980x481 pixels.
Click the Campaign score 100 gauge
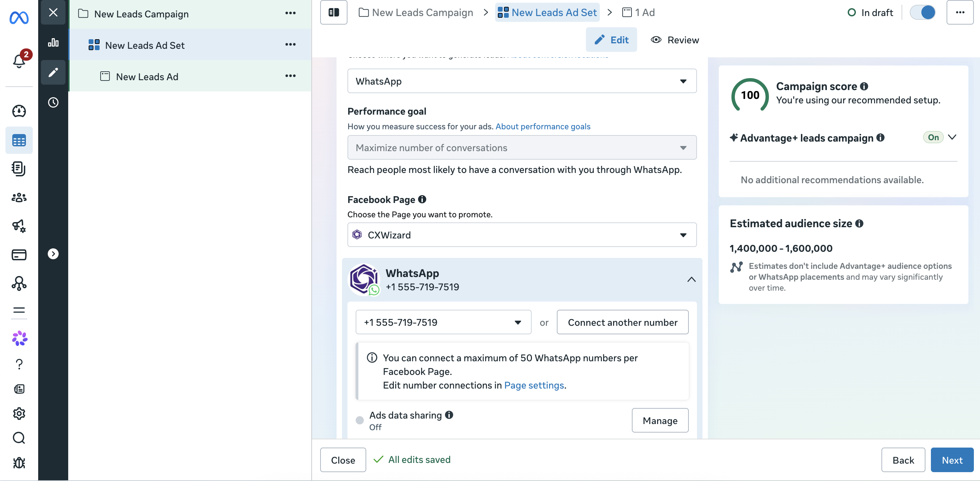pyautogui.click(x=750, y=95)
